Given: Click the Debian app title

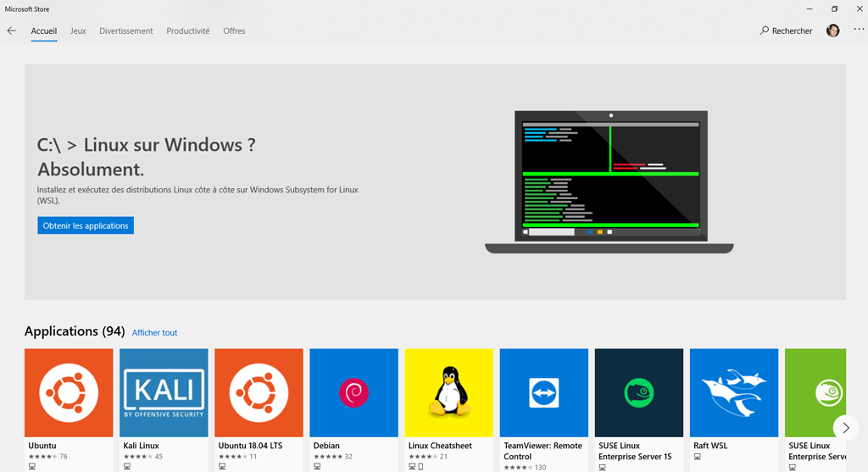Looking at the screenshot, I should tap(326, 446).
